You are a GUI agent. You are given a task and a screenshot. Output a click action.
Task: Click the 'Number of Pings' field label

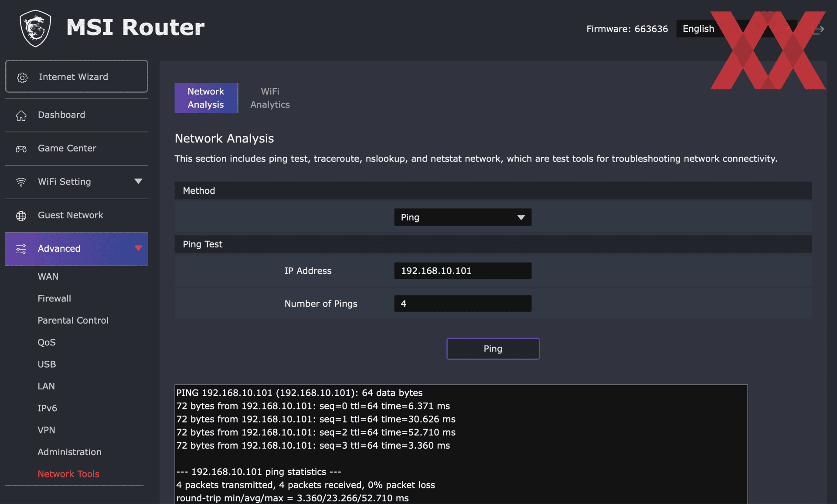click(321, 304)
